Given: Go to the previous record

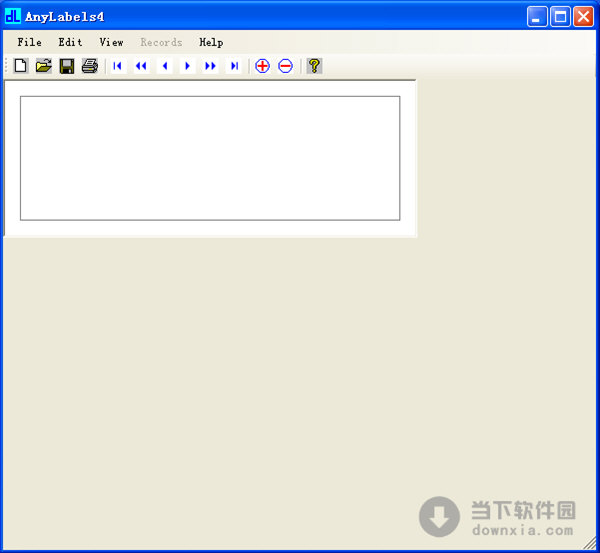Looking at the screenshot, I should (165, 66).
